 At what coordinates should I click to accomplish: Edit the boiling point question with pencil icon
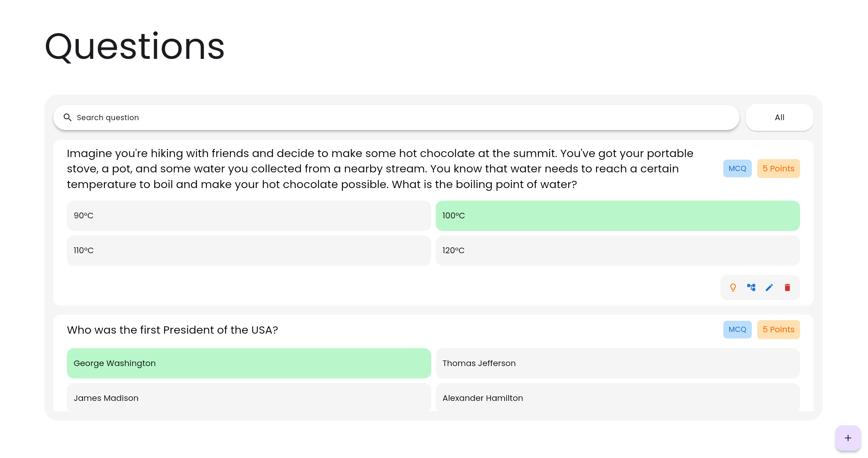769,287
